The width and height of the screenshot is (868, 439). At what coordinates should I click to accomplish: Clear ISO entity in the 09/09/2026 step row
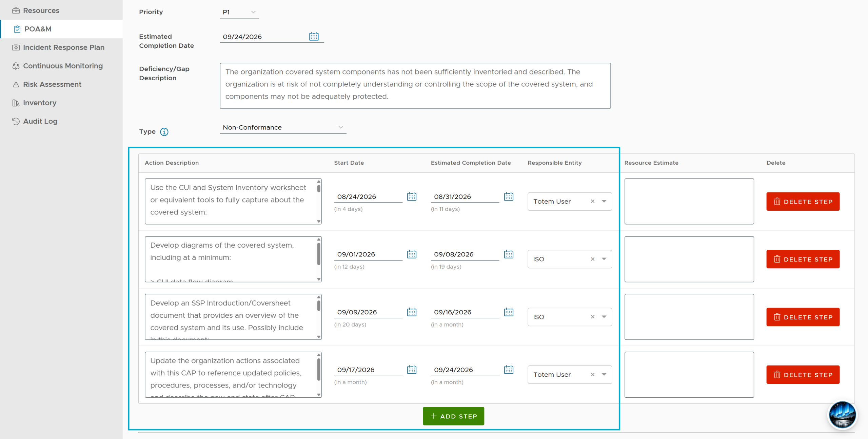[x=592, y=317]
